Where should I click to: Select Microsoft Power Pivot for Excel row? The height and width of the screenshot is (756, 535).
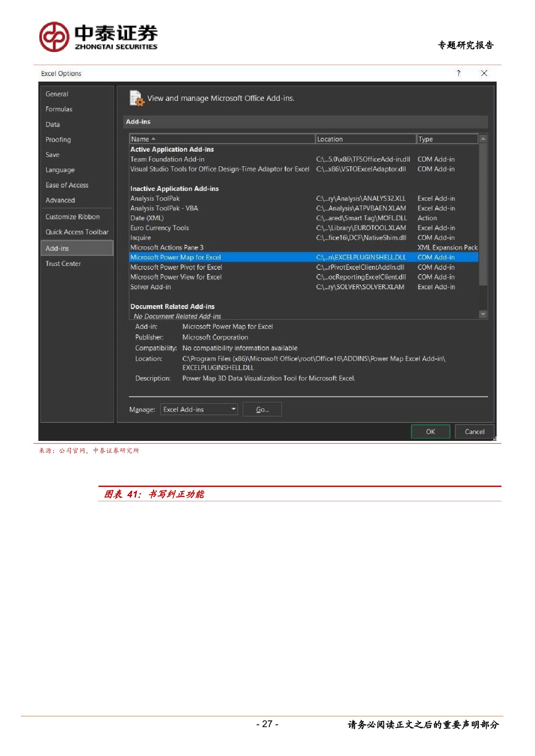click(176, 267)
